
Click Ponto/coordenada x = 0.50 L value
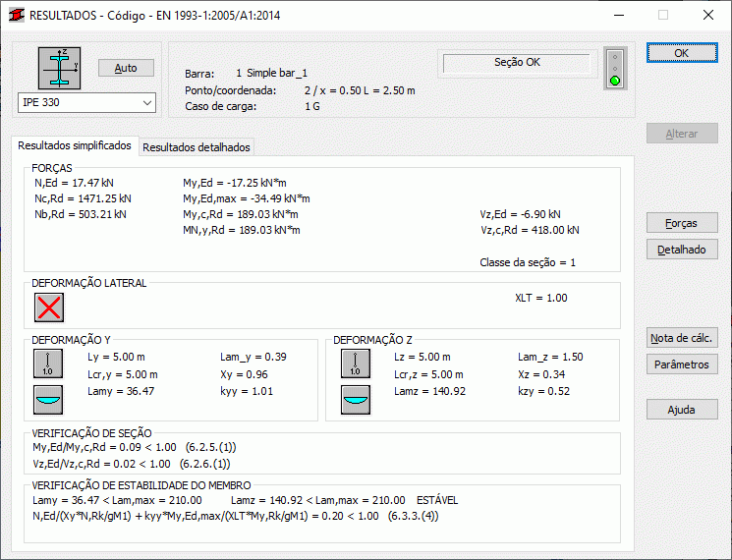pyautogui.click(x=360, y=90)
